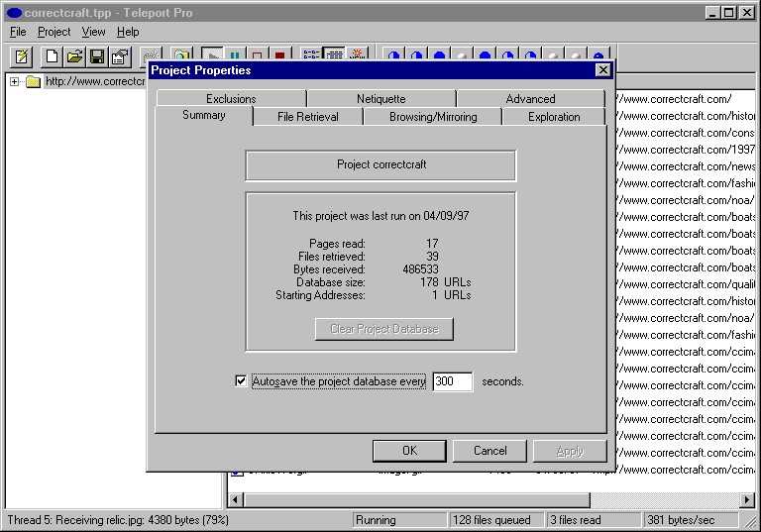
Task: Select the correctcraft.com/quali URL row
Action: tap(686, 284)
